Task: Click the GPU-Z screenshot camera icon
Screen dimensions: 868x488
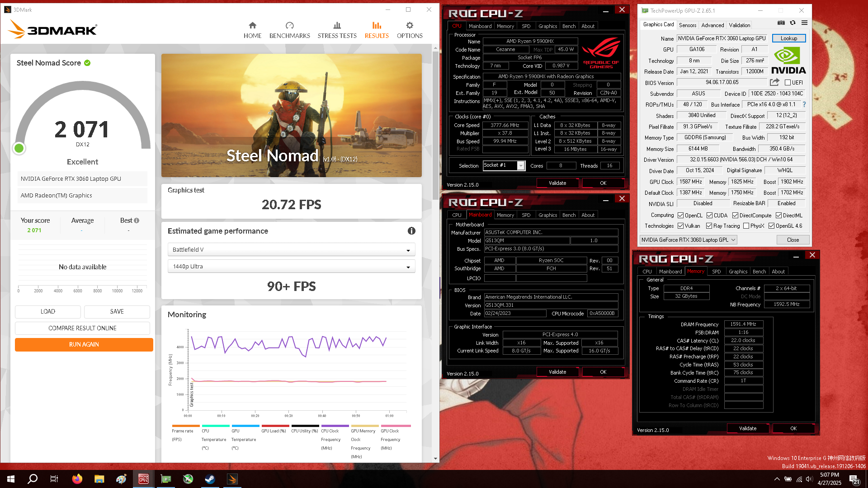Action: [781, 23]
